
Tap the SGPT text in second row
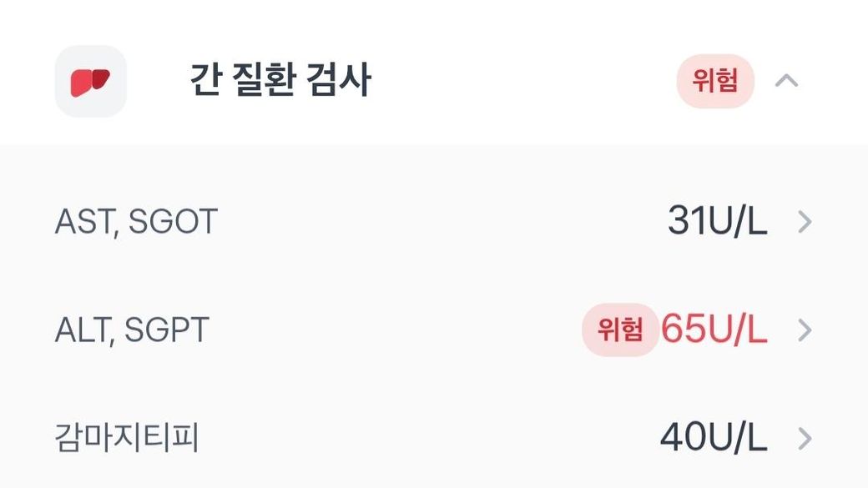pos(166,330)
